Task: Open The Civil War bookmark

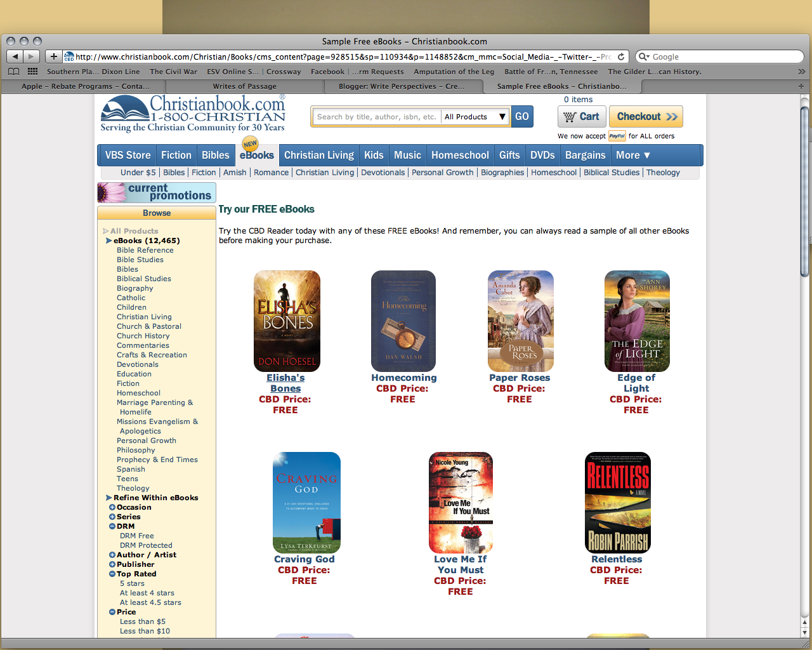Action: (173, 72)
